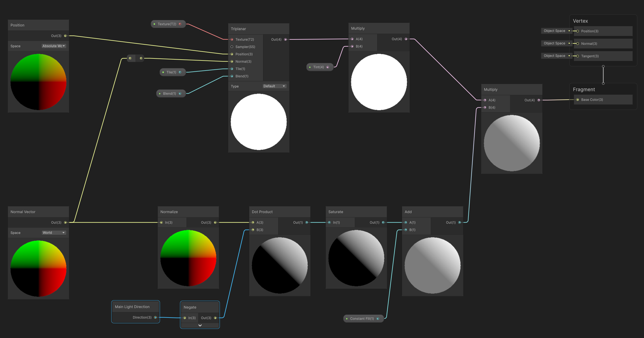Click the Saturate node sphere preview

[x=356, y=258]
